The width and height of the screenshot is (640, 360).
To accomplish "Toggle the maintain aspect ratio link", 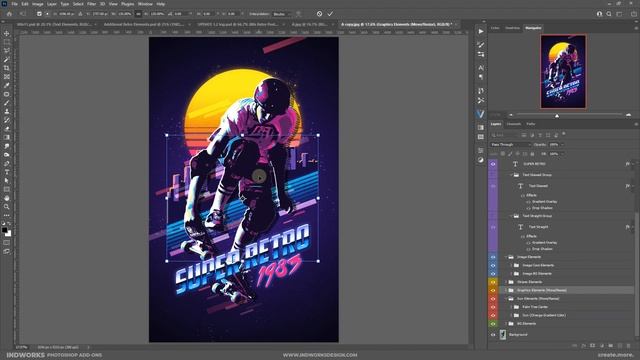I will pyautogui.click(x=138, y=14).
